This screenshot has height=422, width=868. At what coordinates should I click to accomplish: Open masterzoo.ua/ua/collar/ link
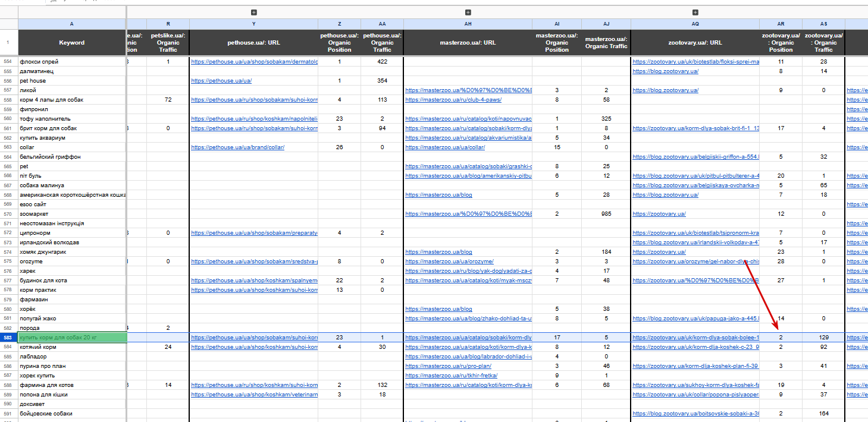(445, 147)
